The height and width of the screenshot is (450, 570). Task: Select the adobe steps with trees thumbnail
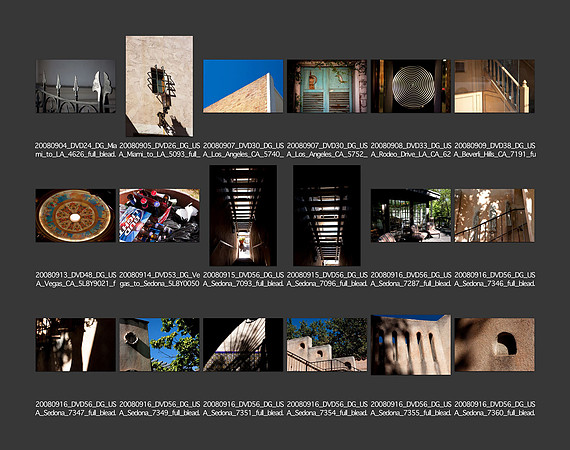(x=327, y=345)
